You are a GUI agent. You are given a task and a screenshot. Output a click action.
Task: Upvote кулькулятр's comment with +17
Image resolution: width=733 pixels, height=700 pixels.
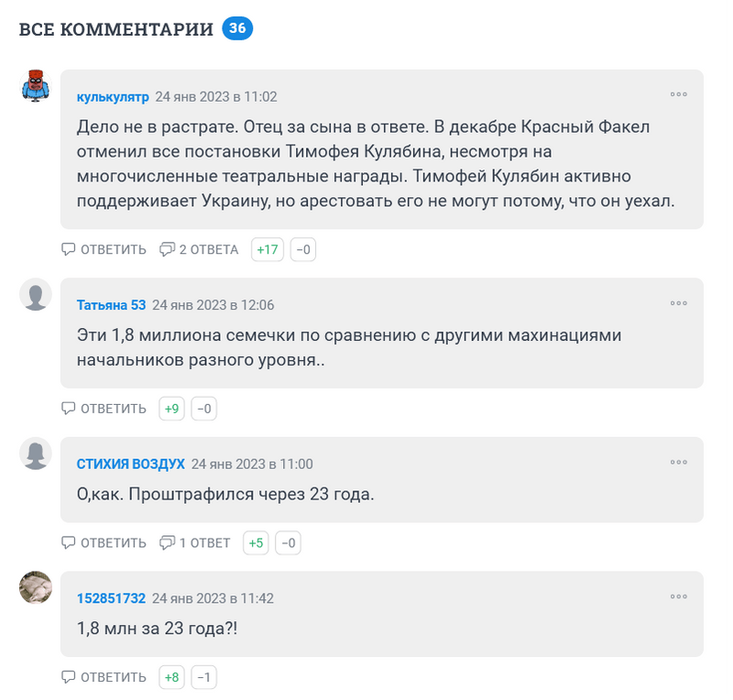click(268, 249)
